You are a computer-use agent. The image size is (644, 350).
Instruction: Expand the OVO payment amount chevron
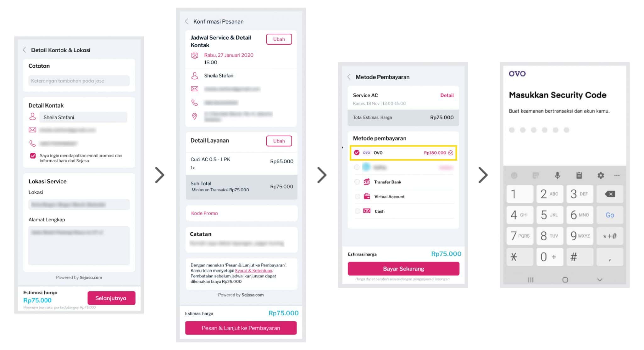451,153
